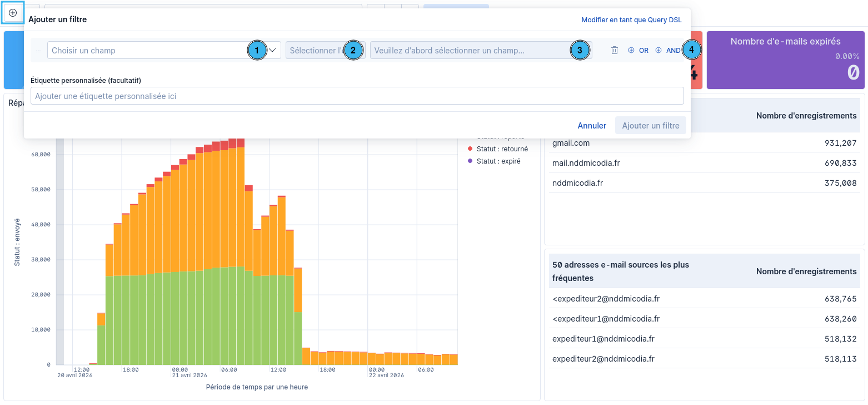Click the Ajouter un filtre button
The image size is (868, 405).
651,125
